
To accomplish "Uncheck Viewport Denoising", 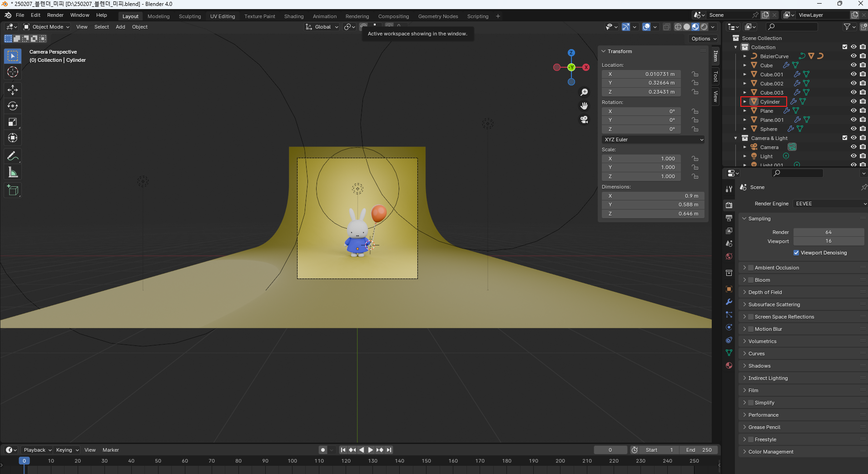I will pos(796,253).
